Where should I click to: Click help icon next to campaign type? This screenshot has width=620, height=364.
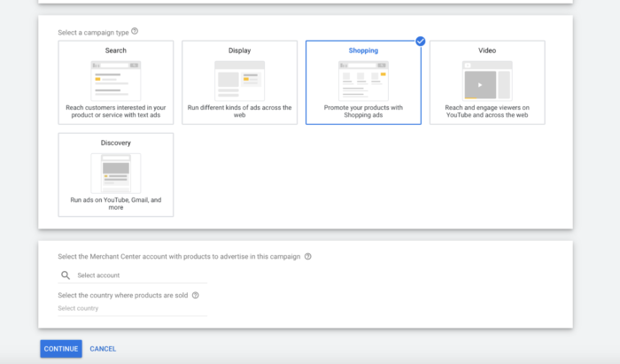point(135,31)
